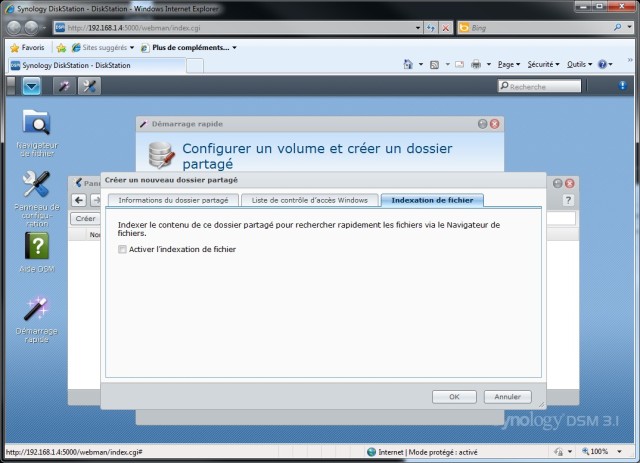Switch to Informations du dossier partagé tab
Image resolution: width=640 pixels, height=463 pixels.
[x=173, y=200]
